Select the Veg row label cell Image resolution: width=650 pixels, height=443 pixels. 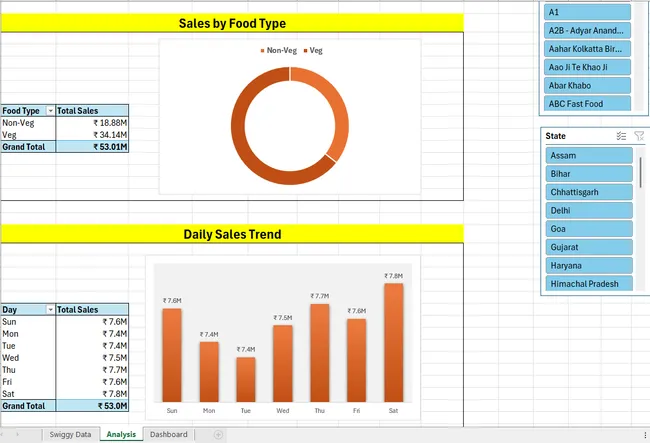(x=28, y=135)
